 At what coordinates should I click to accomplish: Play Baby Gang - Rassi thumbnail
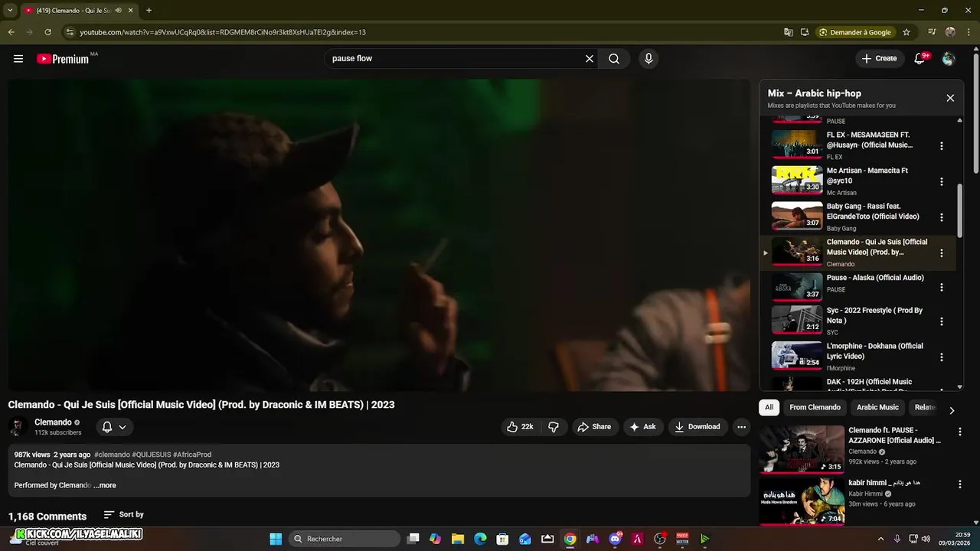pyautogui.click(x=797, y=216)
